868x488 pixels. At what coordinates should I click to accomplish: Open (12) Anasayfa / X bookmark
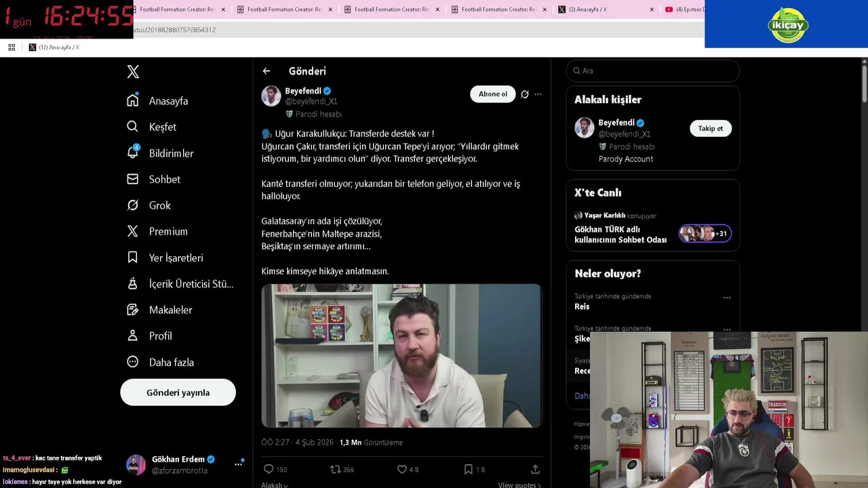coord(54,47)
